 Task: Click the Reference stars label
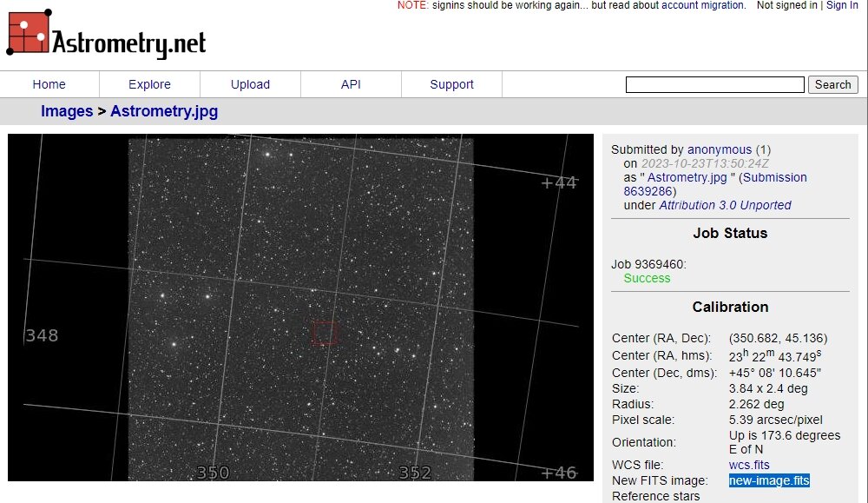pos(655,496)
